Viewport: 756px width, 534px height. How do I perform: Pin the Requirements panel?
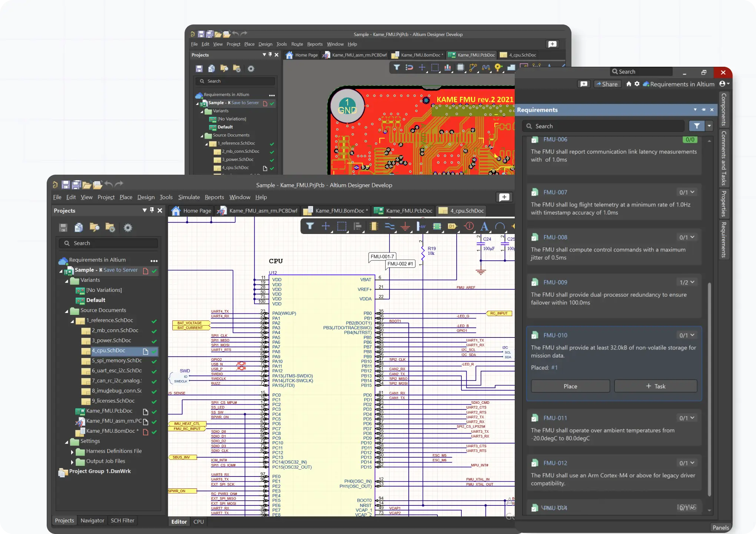click(x=704, y=110)
